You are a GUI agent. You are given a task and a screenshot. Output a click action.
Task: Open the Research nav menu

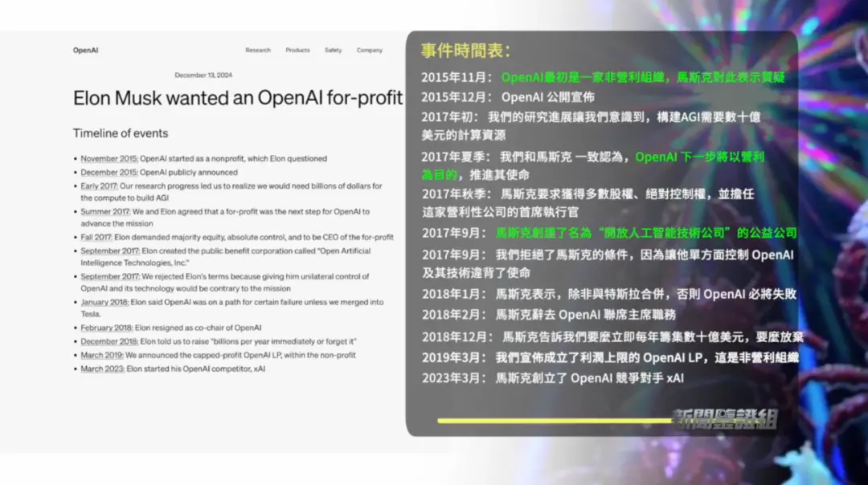coord(258,51)
